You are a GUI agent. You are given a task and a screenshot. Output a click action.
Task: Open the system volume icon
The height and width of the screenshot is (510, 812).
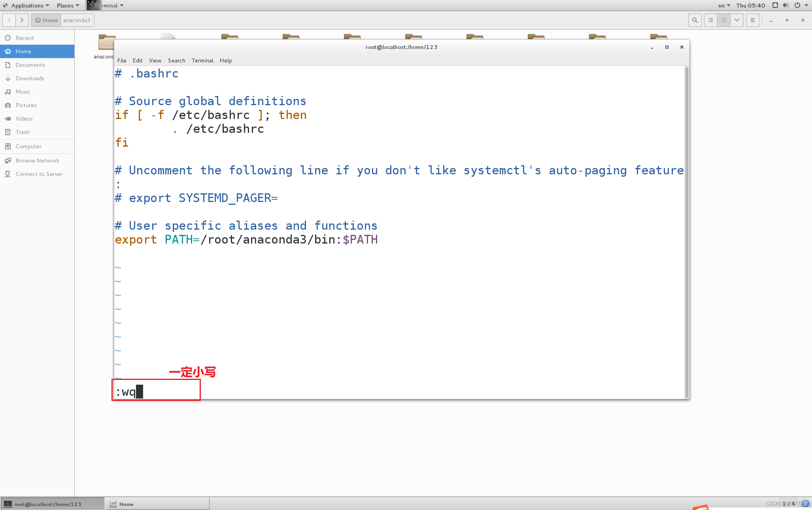pyautogui.click(x=786, y=6)
